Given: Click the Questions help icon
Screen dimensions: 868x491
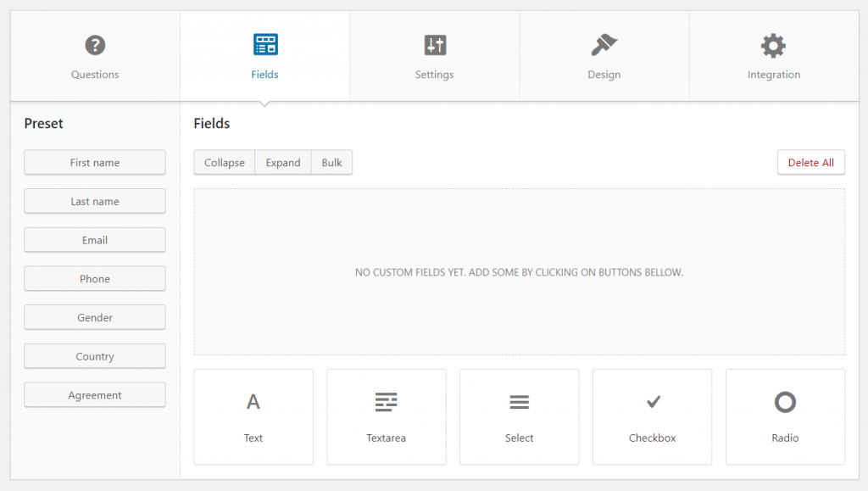Looking at the screenshot, I should click(94, 44).
